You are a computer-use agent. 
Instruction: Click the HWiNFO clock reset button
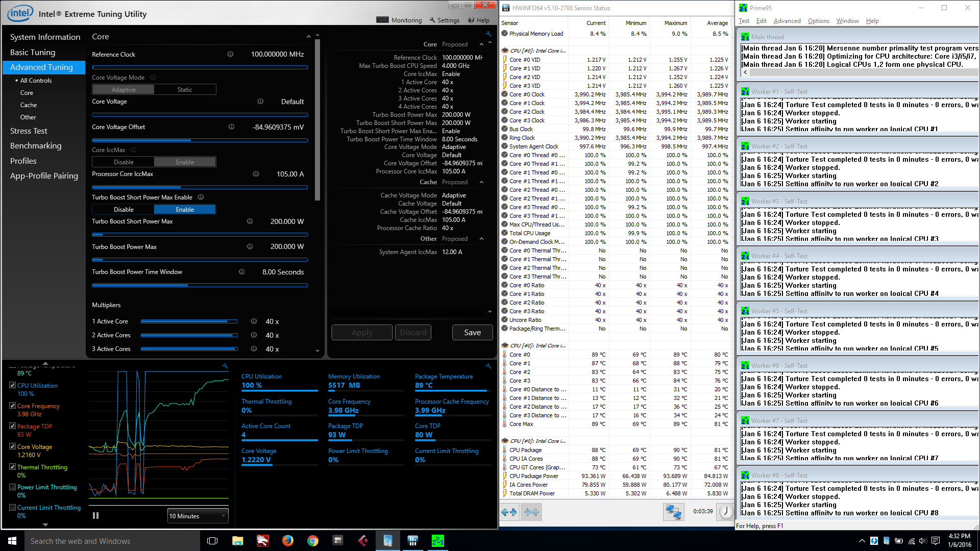726,512
